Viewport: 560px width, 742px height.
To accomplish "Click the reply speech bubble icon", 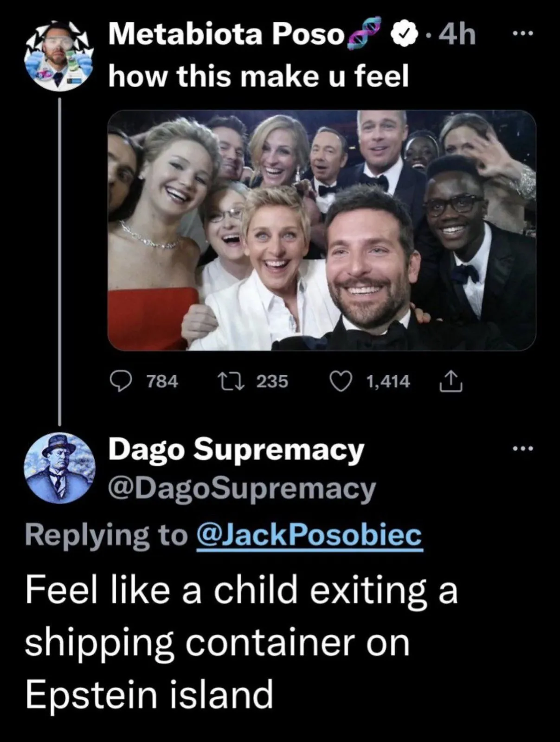I will (120, 382).
